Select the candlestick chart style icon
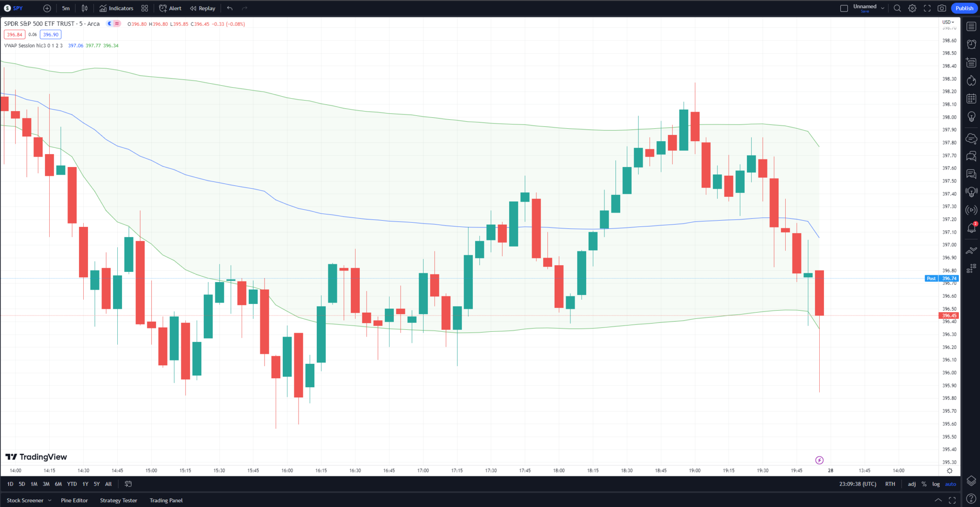980x507 pixels. click(84, 8)
